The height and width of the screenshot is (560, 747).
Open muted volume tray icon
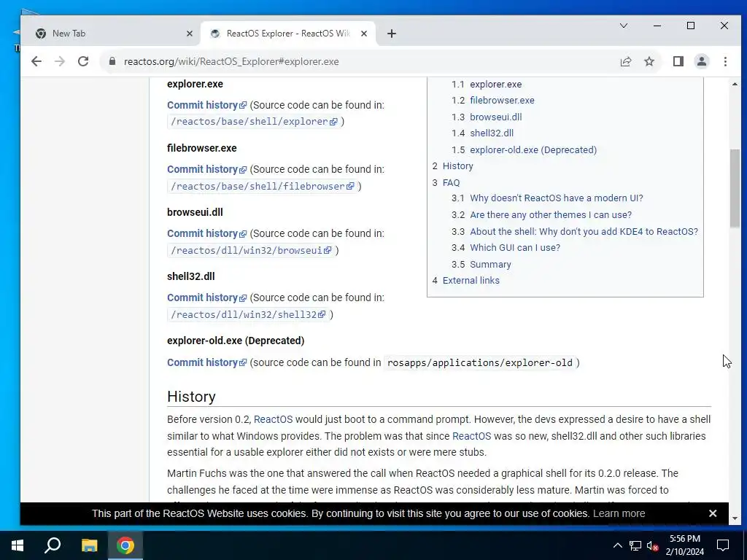tap(653, 545)
